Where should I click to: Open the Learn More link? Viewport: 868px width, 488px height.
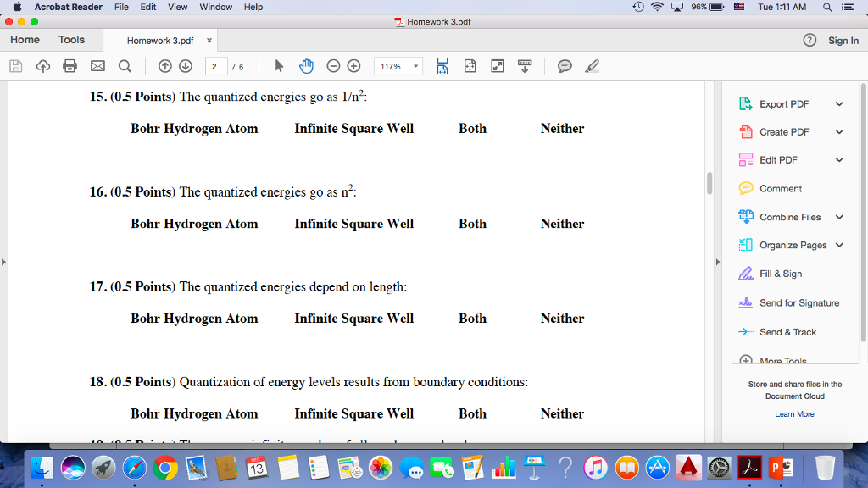coord(794,413)
